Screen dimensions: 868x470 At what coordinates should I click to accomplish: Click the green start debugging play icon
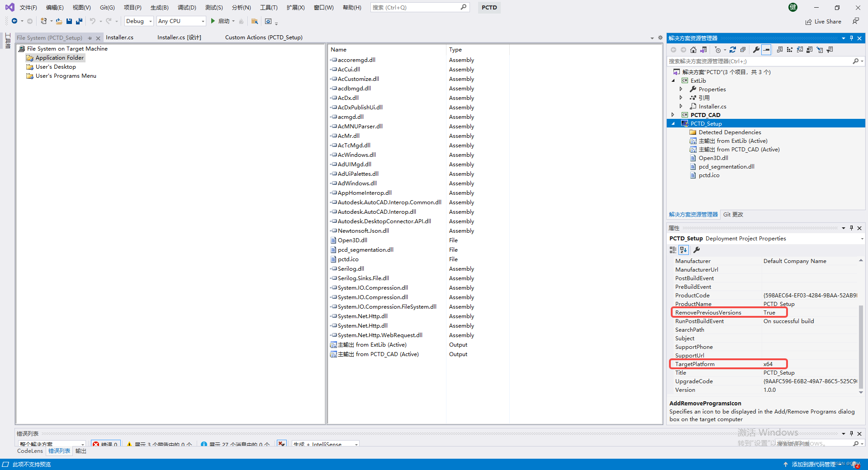[213, 21]
